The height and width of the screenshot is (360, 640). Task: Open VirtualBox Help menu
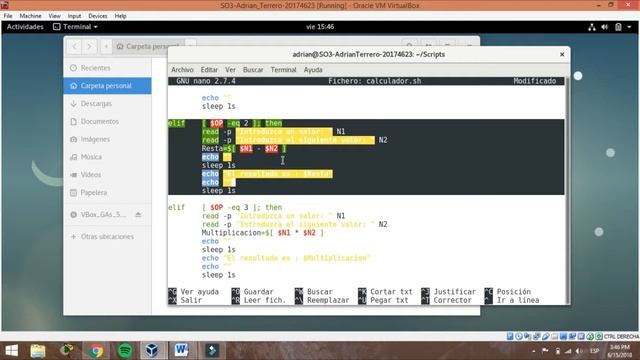pos(120,16)
